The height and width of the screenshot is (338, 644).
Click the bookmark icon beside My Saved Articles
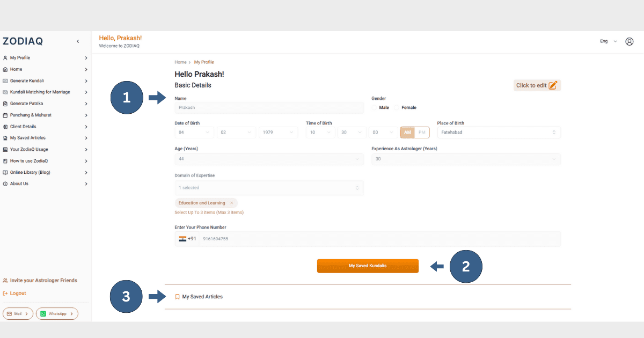click(177, 297)
